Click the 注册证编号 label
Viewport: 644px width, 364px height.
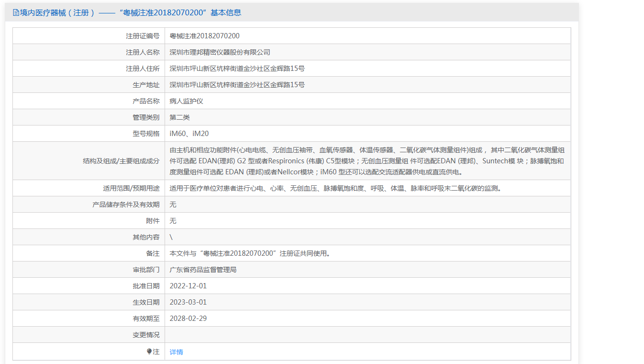point(143,36)
